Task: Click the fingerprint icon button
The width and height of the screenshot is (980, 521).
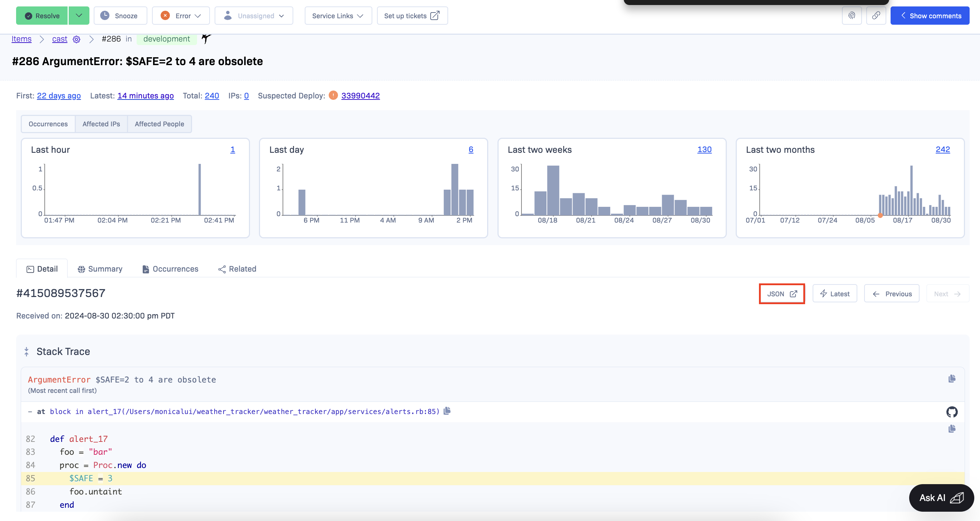Action: [851, 16]
